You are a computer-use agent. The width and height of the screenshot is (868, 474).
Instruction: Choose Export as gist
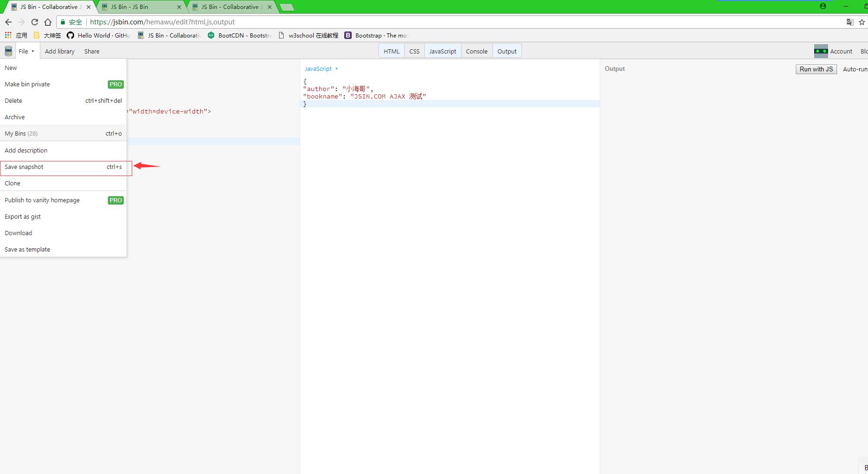coord(63,216)
